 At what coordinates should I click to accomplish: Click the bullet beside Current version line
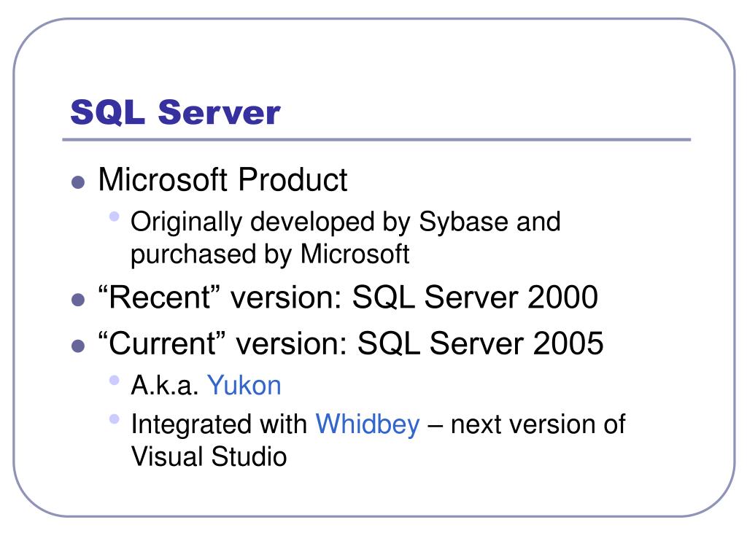(78, 346)
